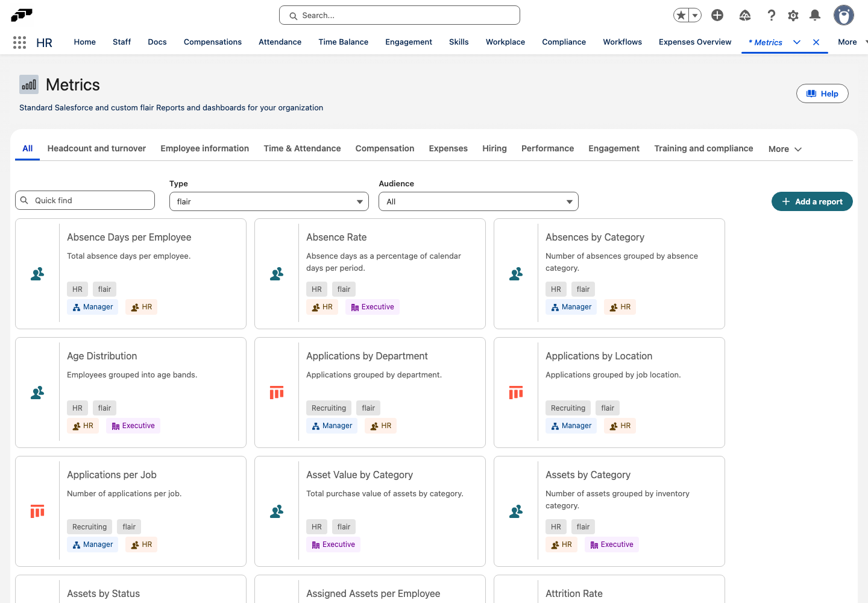The height and width of the screenshot is (603, 868).
Task: Expand the More category tabs menu
Action: point(785,149)
